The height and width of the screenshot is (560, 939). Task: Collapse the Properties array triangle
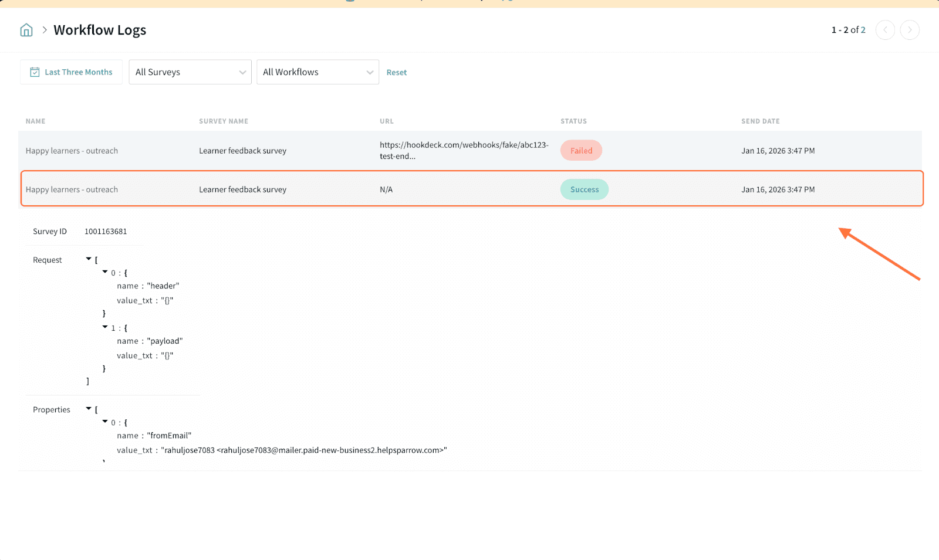click(89, 408)
